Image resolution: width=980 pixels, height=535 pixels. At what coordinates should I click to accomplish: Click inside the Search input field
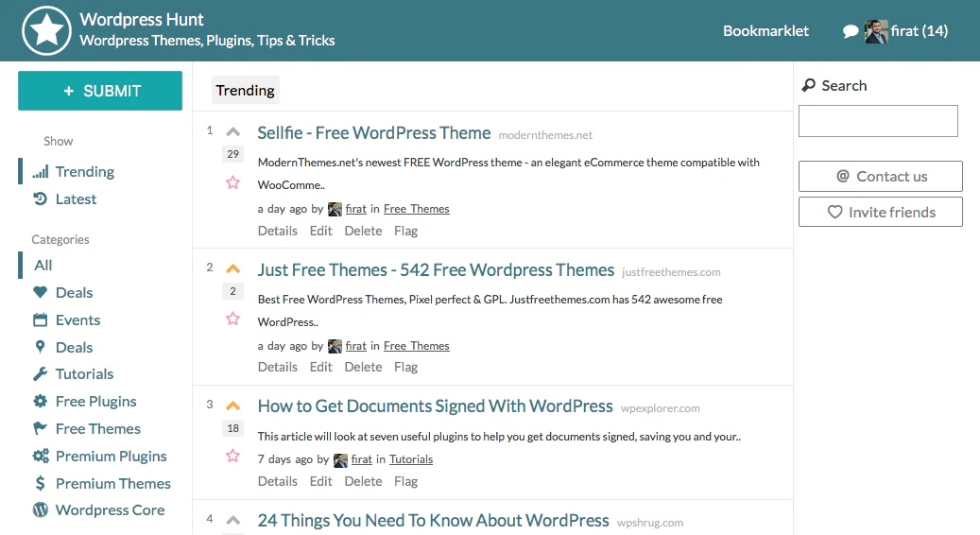pyautogui.click(x=878, y=121)
